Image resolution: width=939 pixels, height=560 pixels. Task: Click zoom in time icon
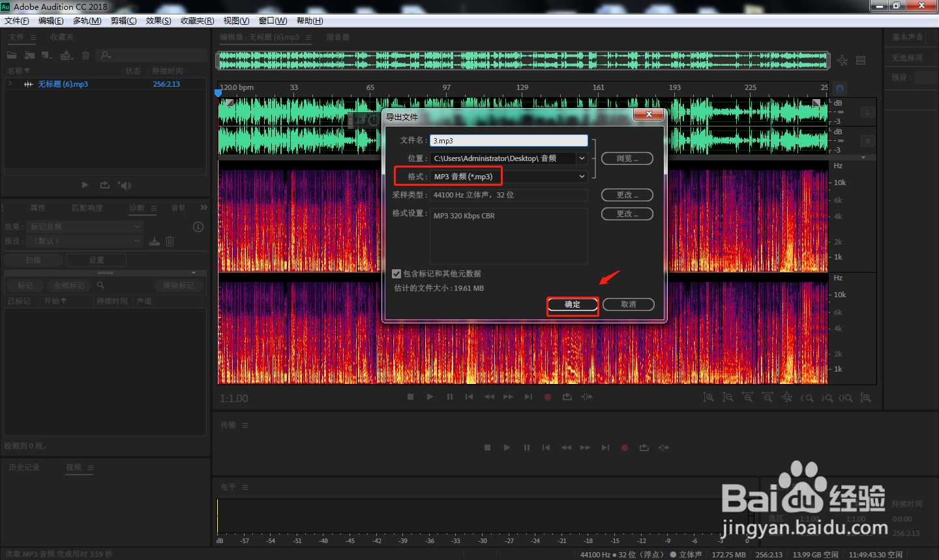747,397
